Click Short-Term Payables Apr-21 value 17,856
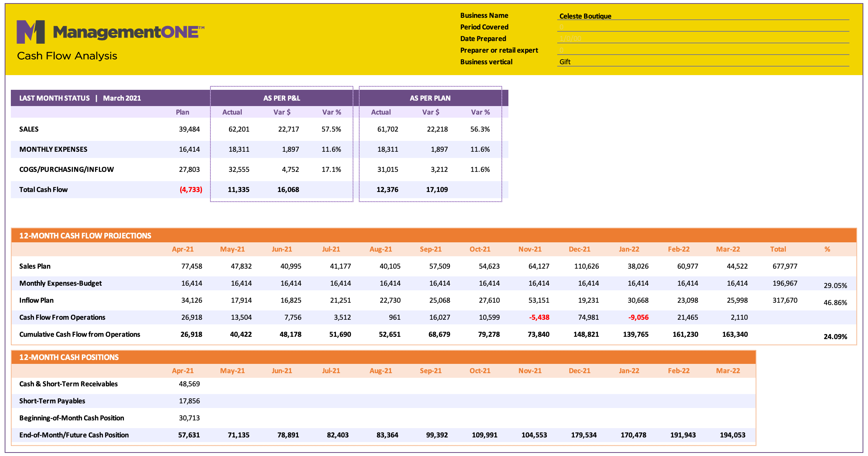Viewport: 868px width, 456px height. pos(189,401)
